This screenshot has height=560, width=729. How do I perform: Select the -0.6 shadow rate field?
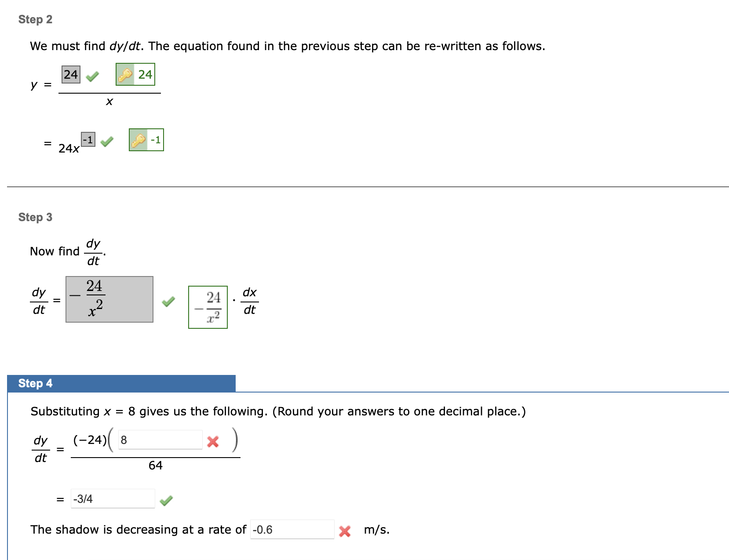click(292, 530)
